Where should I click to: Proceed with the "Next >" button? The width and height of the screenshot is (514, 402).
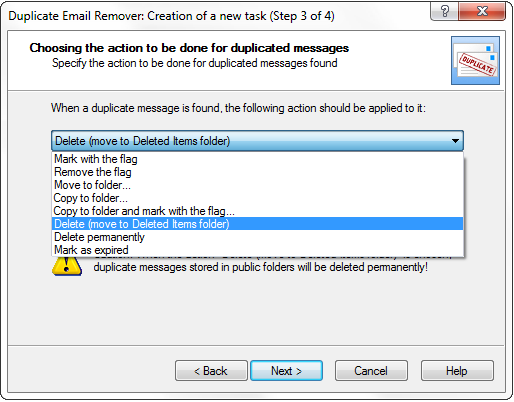point(286,370)
